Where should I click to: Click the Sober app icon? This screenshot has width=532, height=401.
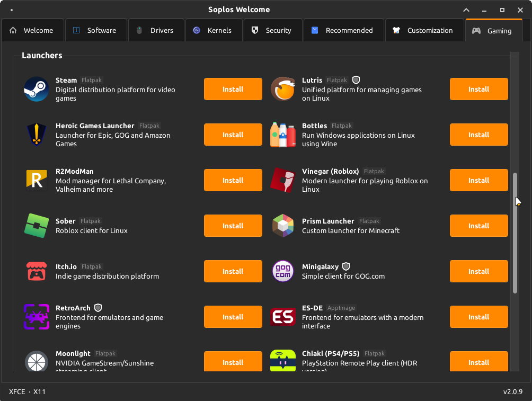(x=37, y=226)
